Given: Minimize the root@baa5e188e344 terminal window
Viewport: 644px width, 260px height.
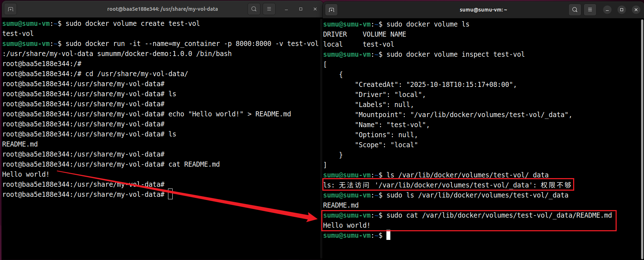Looking at the screenshot, I should (x=286, y=9).
